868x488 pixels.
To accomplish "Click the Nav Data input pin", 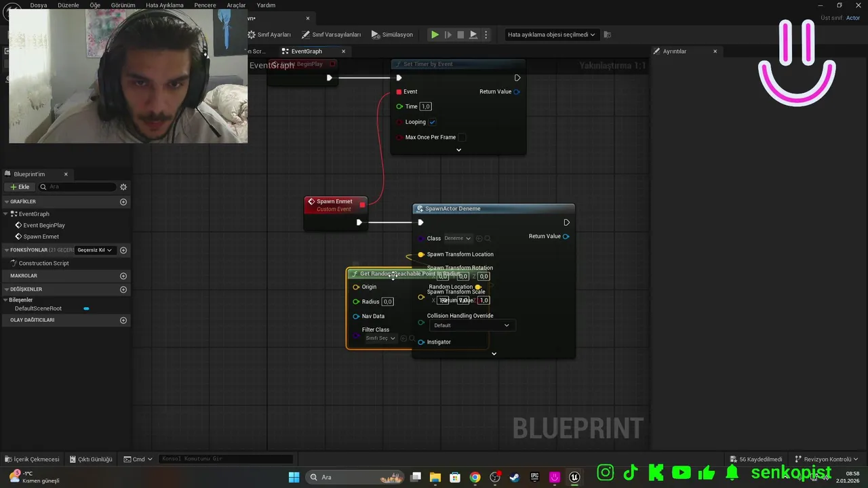I will click(356, 317).
